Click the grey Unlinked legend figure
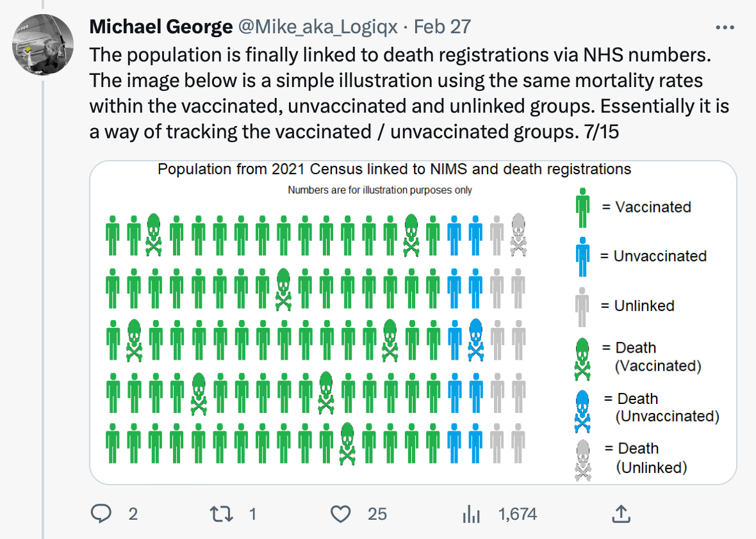Viewport: 756px width, 539px height. click(x=582, y=307)
